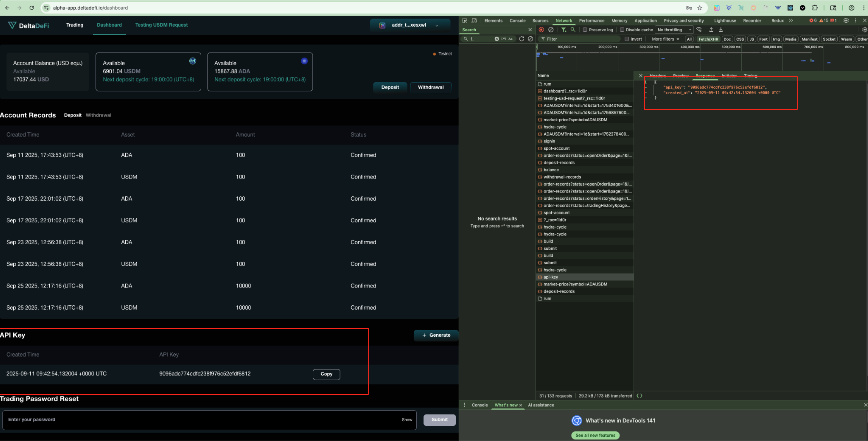Image resolution: width=868 pixels, height=441 pixels.
Task: Click the import HAR upload icon
Action: (711, 30)
